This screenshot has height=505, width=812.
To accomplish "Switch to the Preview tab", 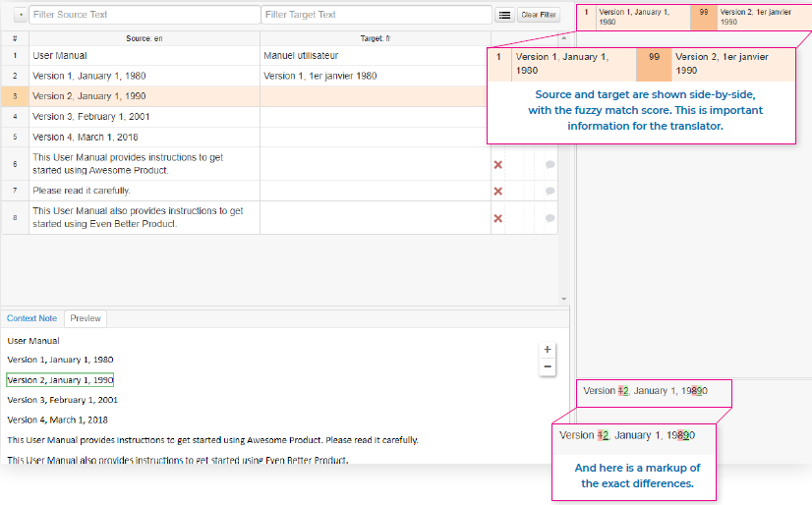I will 86,318.
